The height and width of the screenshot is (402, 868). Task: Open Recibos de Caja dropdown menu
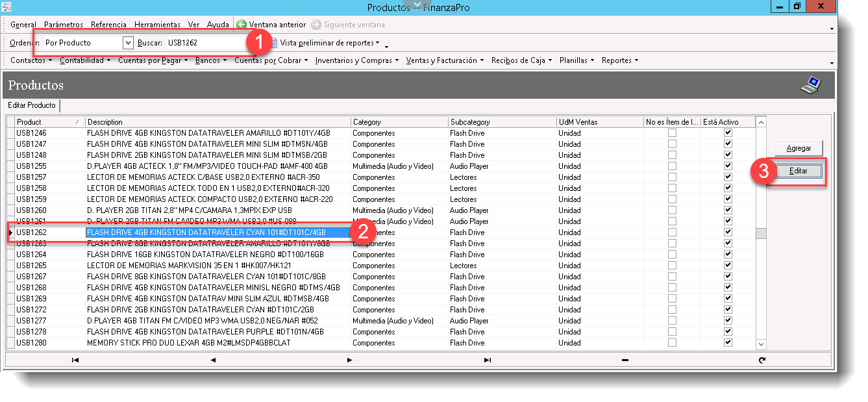click(521, 60)
